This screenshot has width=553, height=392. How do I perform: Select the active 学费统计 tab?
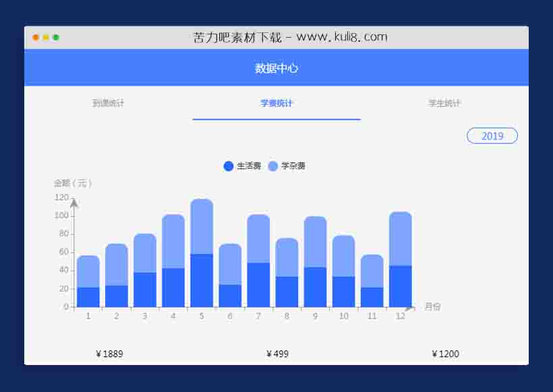pyautogui.click(x=276, y=103)
